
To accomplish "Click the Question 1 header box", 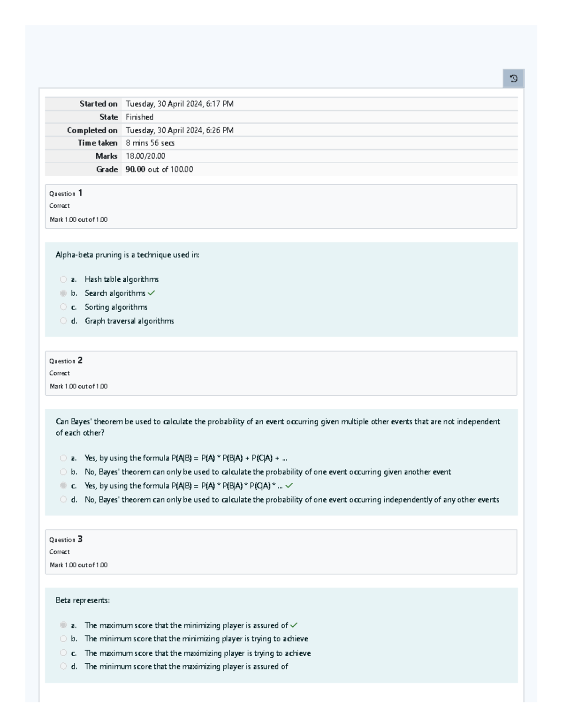I will click(281, 206).
